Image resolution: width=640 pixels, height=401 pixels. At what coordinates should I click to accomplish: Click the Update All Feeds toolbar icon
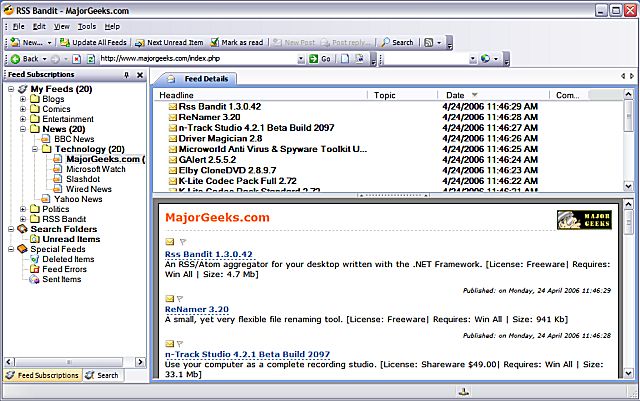[x=64, y=43]
